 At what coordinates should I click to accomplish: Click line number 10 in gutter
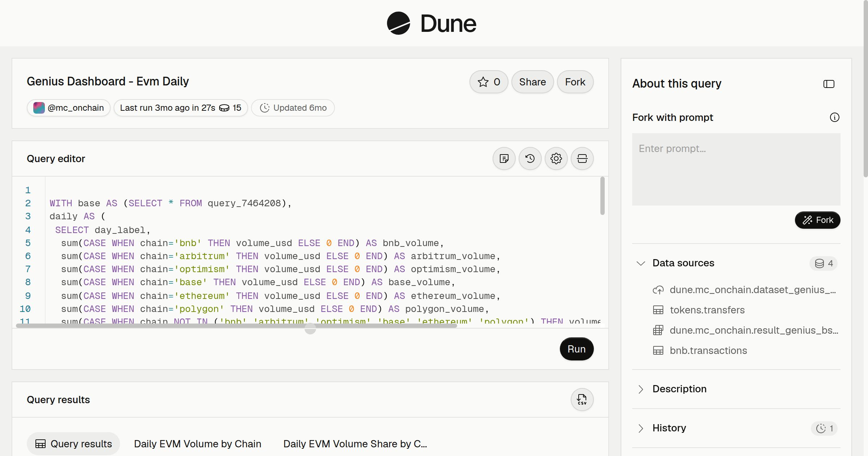[x=25, y=309]
